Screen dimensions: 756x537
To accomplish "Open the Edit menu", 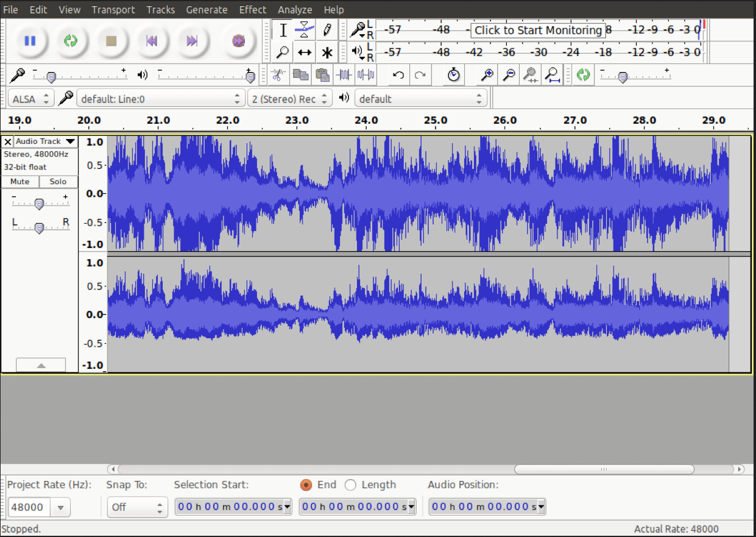I will click(x=38, y=10).
